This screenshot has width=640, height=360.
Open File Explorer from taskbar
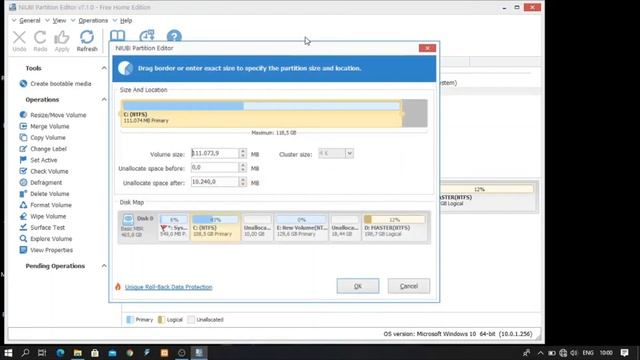pyautogui.click(x=78, y=353)
